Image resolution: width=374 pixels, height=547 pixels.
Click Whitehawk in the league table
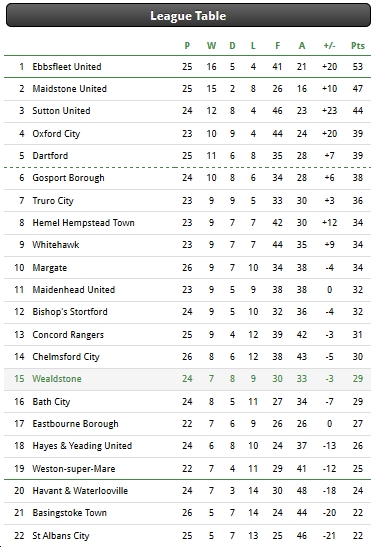point(56,245)
